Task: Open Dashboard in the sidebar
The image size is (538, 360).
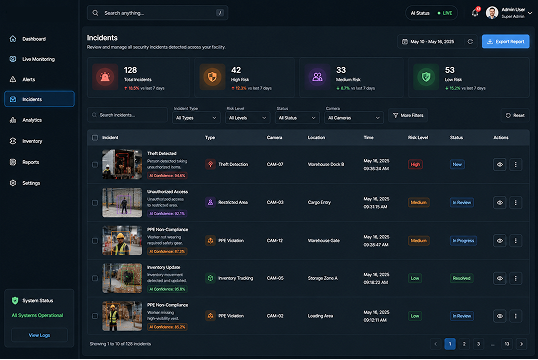Action: click(x=39, y=39)
